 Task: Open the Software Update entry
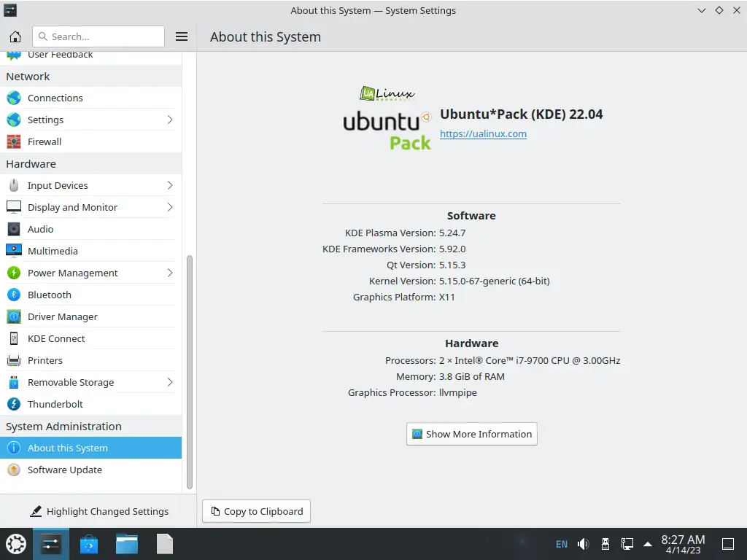pyautogui.click(x=90, y=470)
